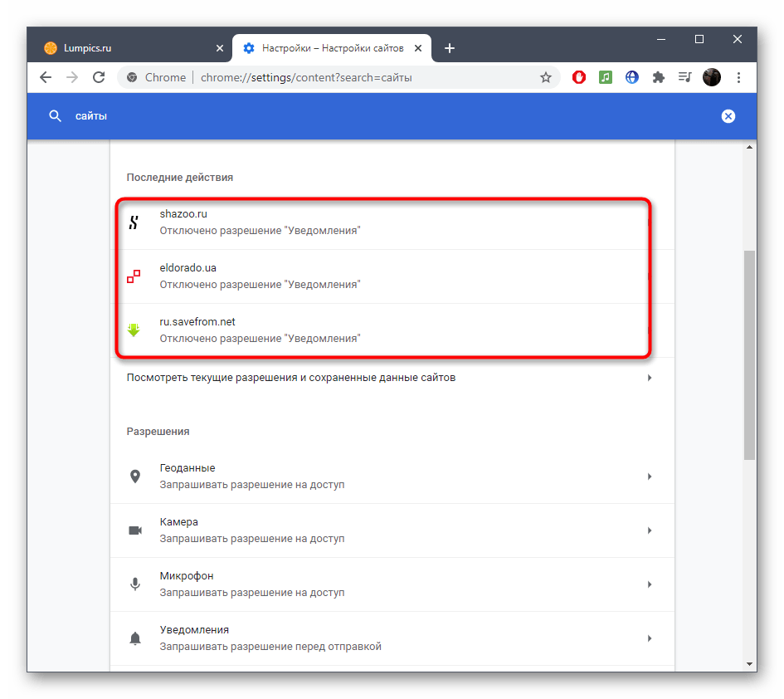
Task: Open Chrome's three-dot menu
Action: 738,77
